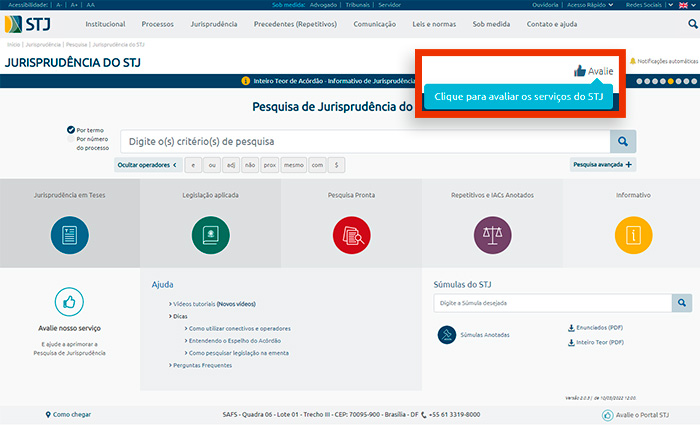Image resolution: width=700 pixels, height=427 pixels.
Task: Click the yellow info icon in banner
Action: click(x=246, y=81)
